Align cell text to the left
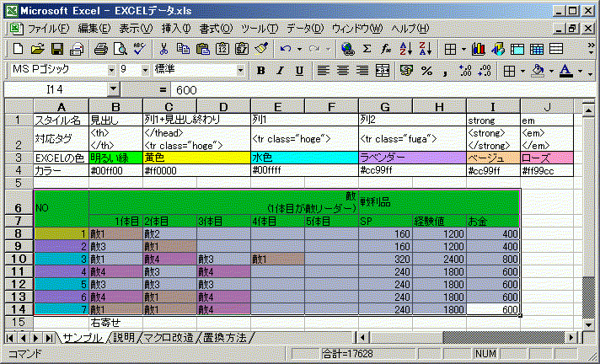The image size is (600, 364). tap(324, 71)
